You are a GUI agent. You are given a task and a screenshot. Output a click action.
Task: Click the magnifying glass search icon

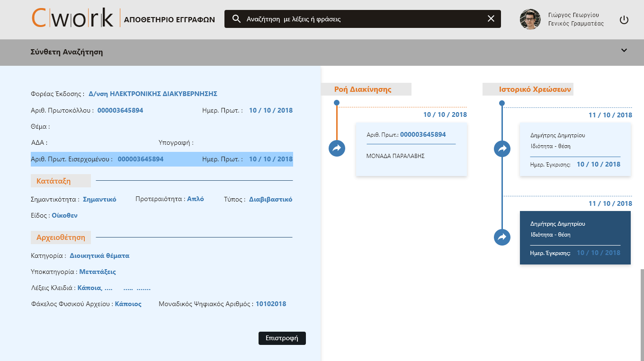[236, 19]
